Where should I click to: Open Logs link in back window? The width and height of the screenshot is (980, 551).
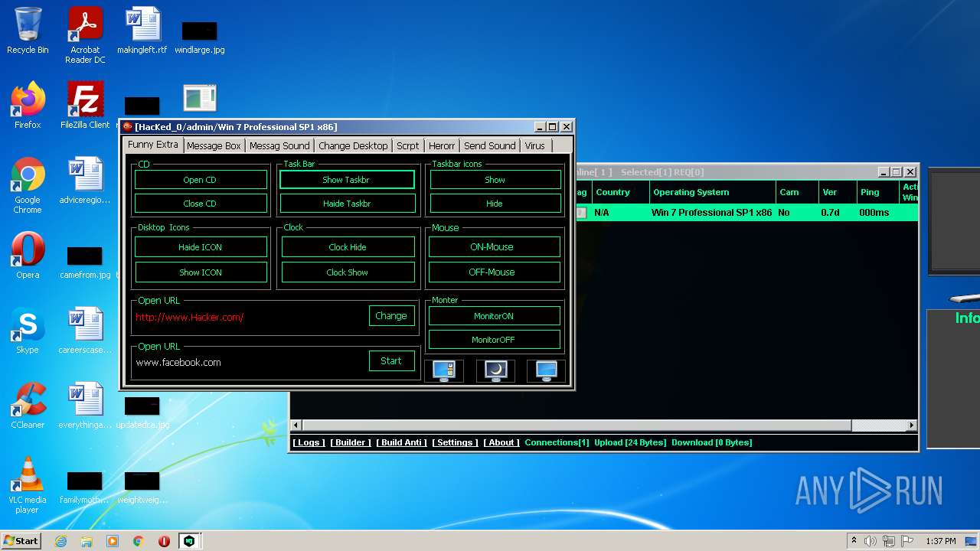309,442
